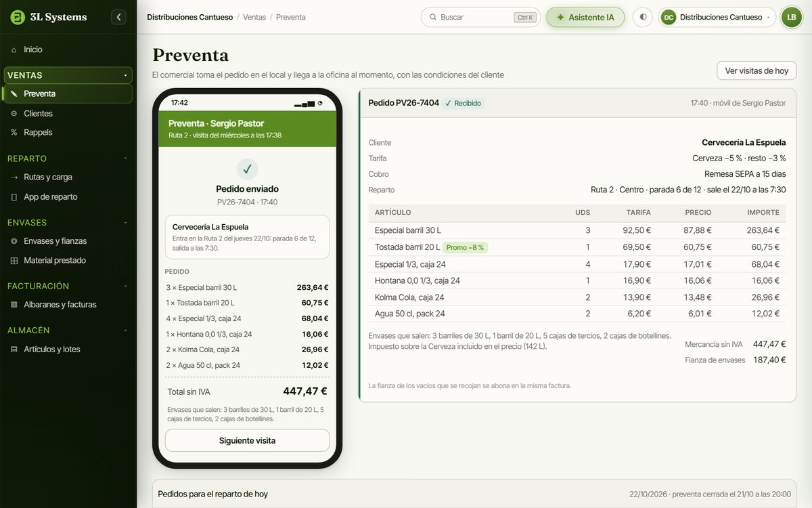Open the Distribuciones Cantueso company switcher
The width and height of the screenshot is (812, 508).
pos(717,17)
